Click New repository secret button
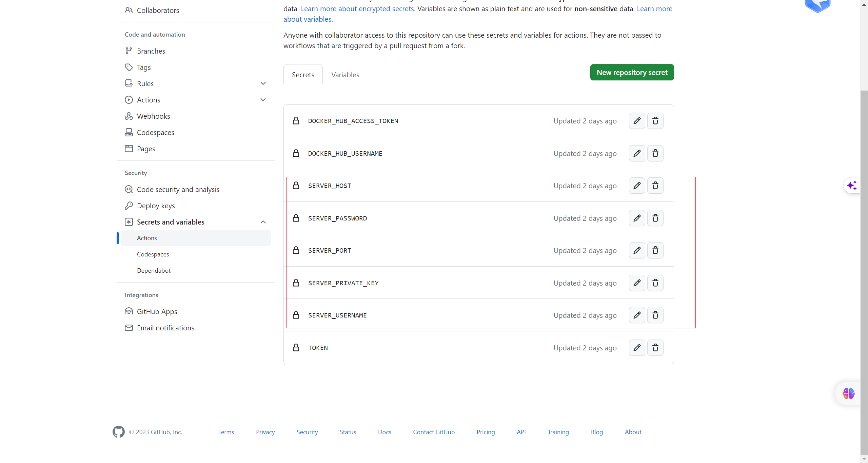The height and width of the screenshot is (463, 868). click(x=632, y=72)
